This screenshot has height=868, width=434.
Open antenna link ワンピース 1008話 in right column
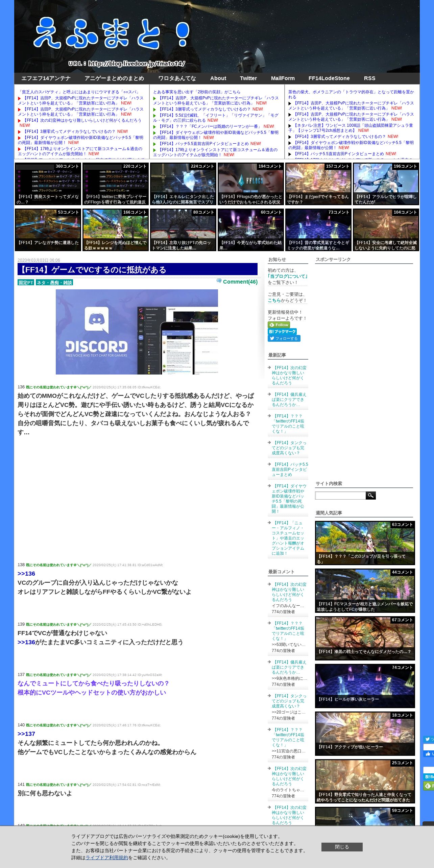click(351, 128)
